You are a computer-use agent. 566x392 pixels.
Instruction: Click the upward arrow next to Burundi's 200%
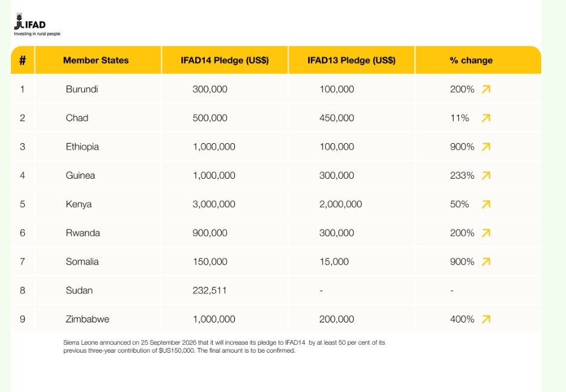pyautogui.click(x=486, y=89)
